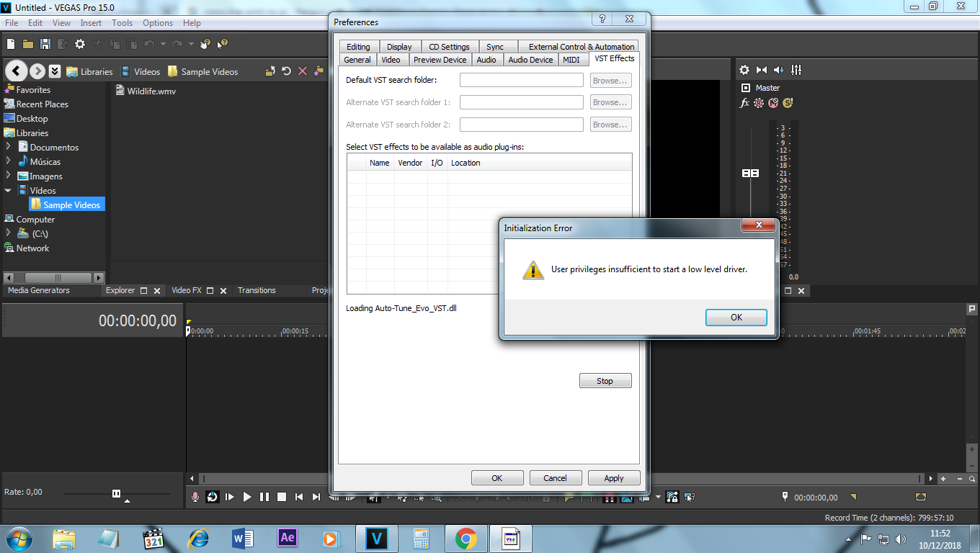Select Sample Videos folder in tree
Viewport: 980px width, 553px height.
(66, 204)
